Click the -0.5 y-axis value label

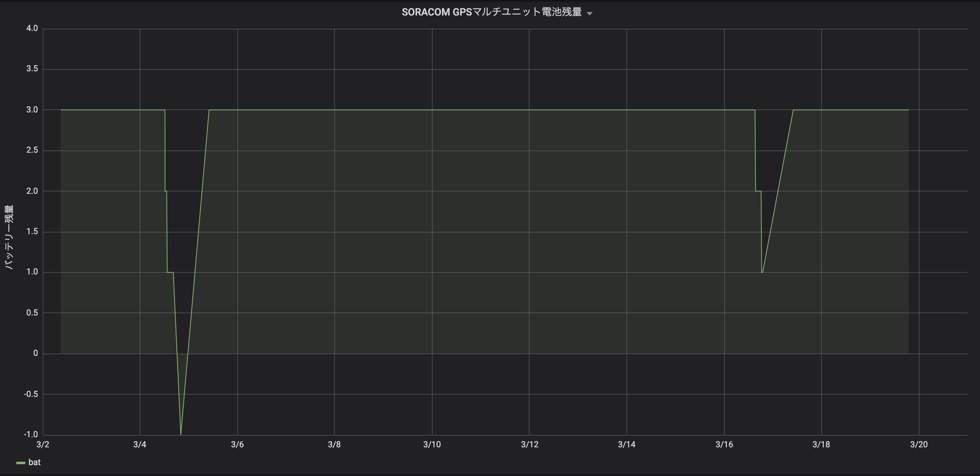click(x=31, y=394)
